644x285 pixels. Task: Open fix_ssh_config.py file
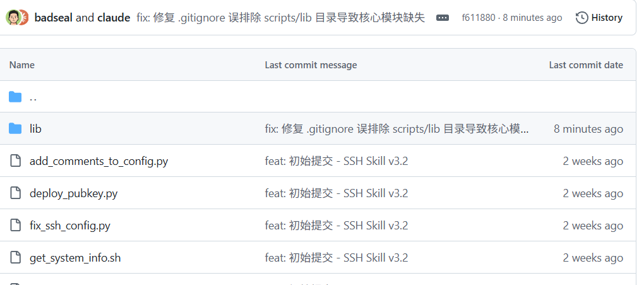[x=70, y=226]
